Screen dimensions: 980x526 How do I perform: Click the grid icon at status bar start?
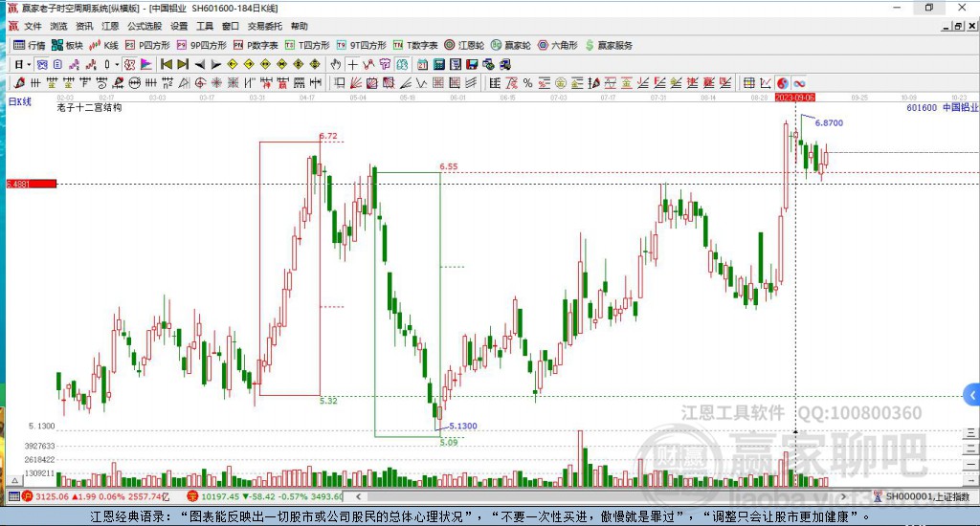[13, 496]
